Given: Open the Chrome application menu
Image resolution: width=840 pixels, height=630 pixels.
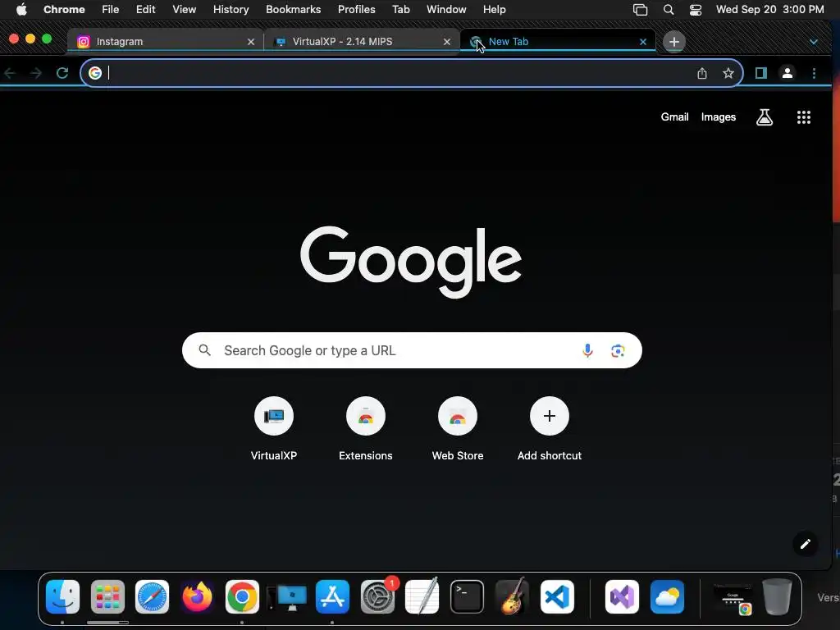Looking at the screenshot, I should (64, 10).
